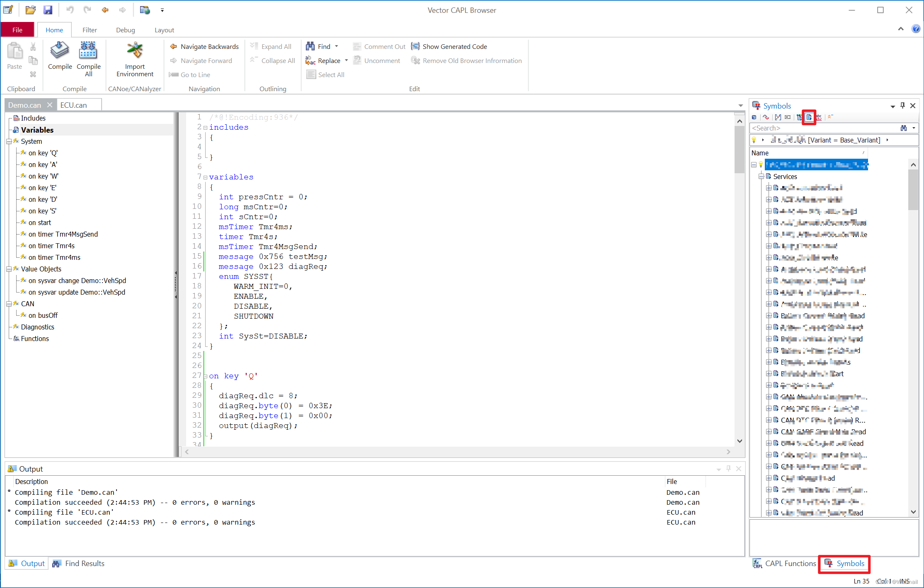Open the ECU.can editor tab
This screenshot has height=588, width=924.
[x=74, y=105]
